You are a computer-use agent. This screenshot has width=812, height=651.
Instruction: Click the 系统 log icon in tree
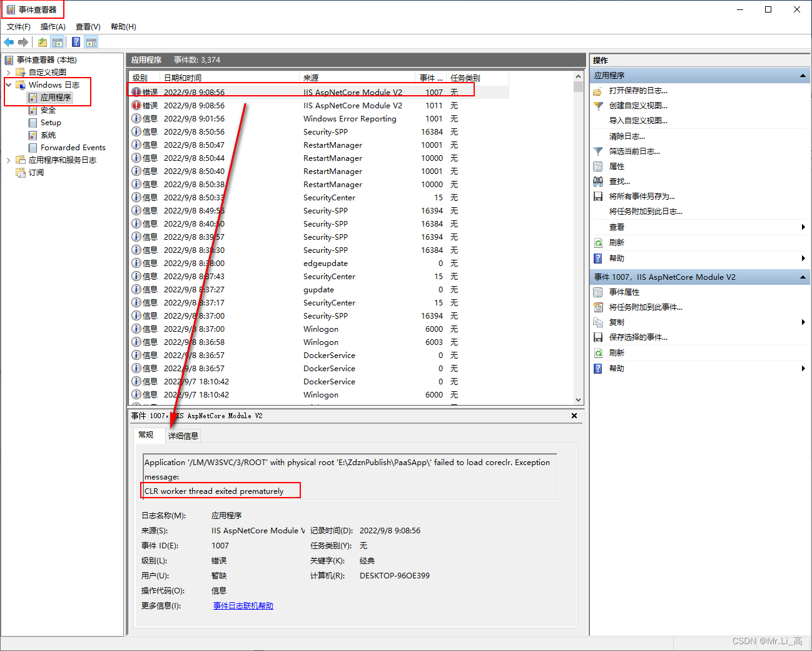33,135
